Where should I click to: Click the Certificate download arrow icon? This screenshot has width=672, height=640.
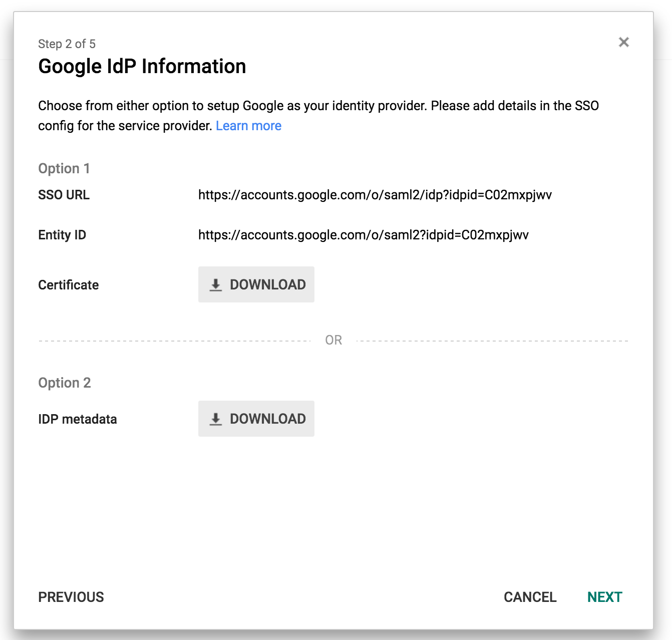(x=216, y=285)
